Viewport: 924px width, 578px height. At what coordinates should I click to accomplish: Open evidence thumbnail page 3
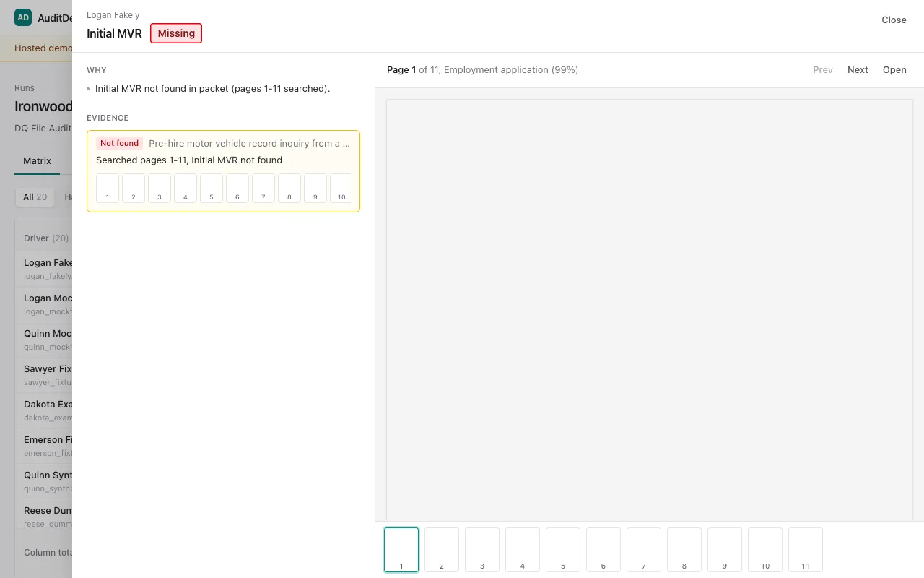(160, 188)
